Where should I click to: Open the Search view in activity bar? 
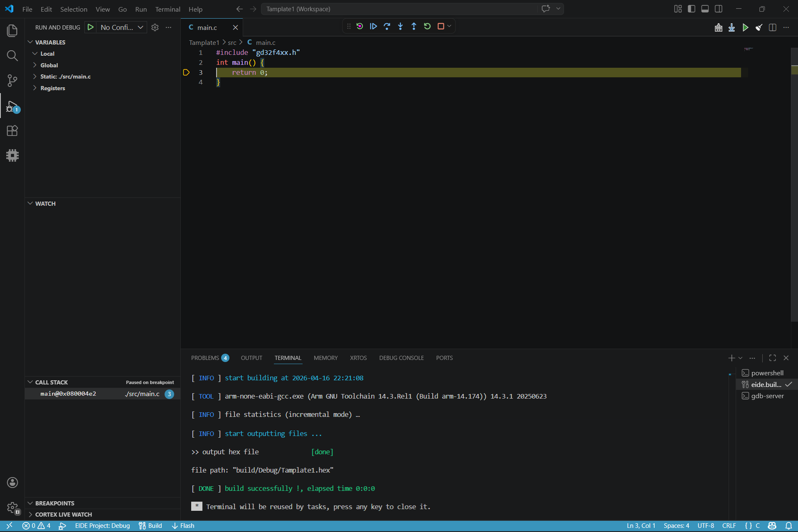pos(12,56)
